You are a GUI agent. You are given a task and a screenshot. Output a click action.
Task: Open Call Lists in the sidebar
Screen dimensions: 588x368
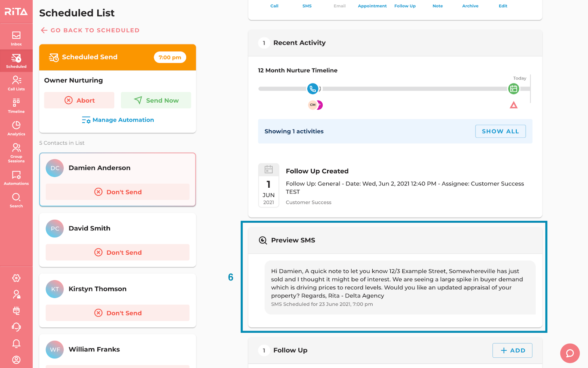tap(16, 83)
